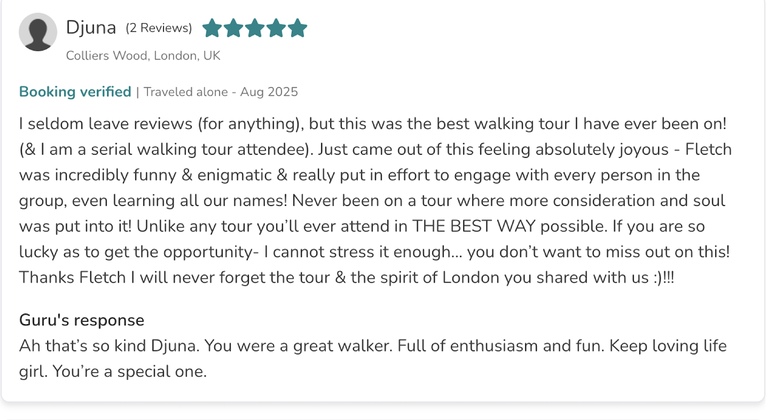Select the fifth rating star
770x420 pixels.
click(x=297, y=28)
